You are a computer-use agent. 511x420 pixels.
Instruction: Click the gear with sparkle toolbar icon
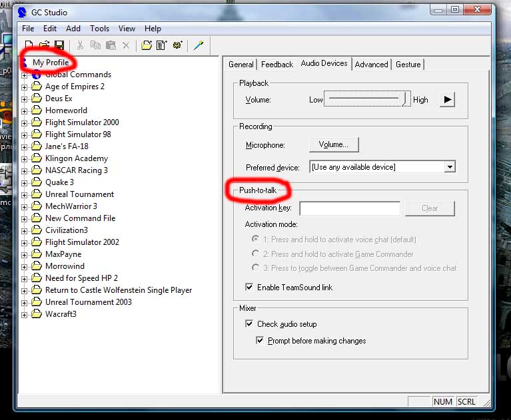tap(177, 45)
